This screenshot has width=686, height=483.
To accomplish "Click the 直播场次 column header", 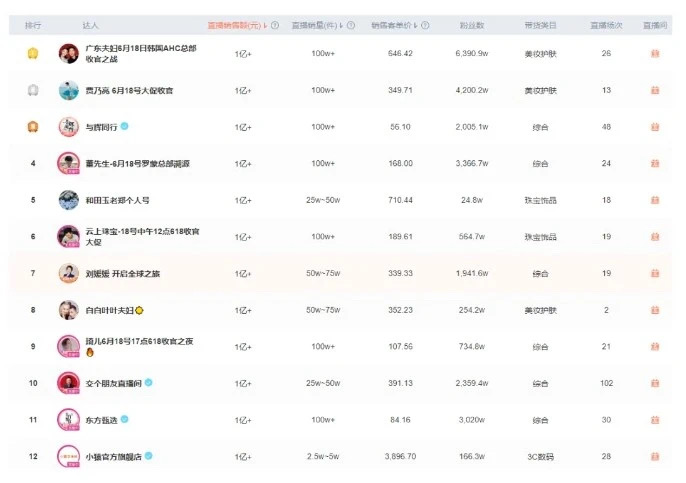I will (606, 25).
